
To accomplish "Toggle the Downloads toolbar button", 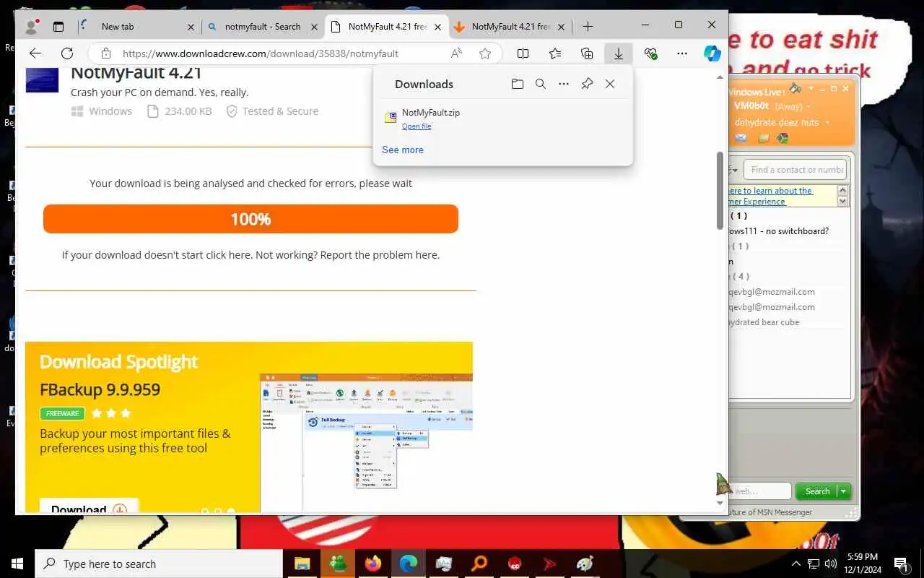I will coord(619,53).
